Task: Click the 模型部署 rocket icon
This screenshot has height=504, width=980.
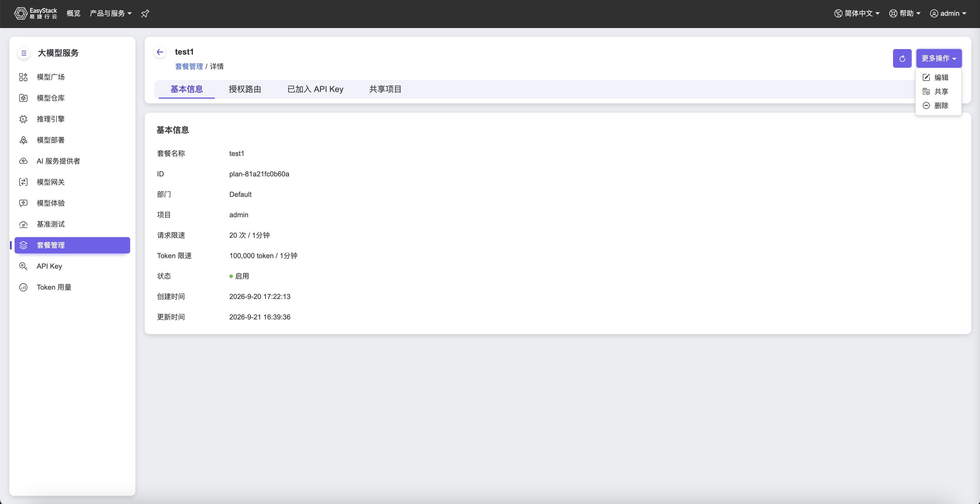Action: pyautogui.click(x=23, y=140)
